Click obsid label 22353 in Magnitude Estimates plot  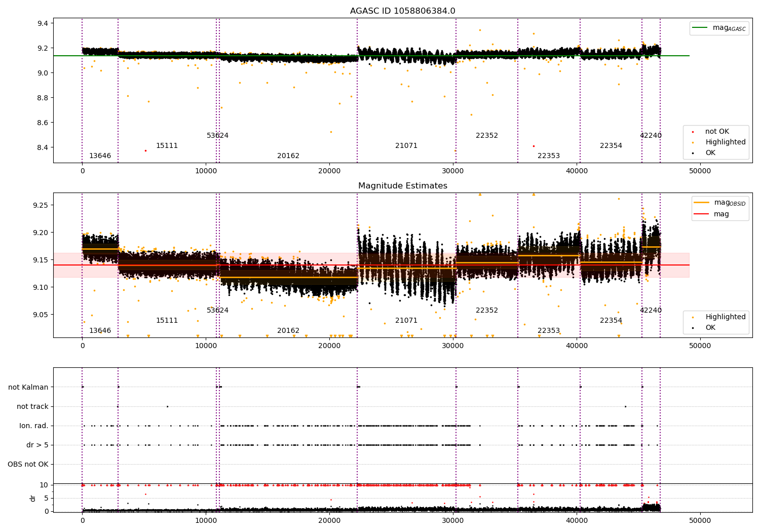[x=549, y=330]
